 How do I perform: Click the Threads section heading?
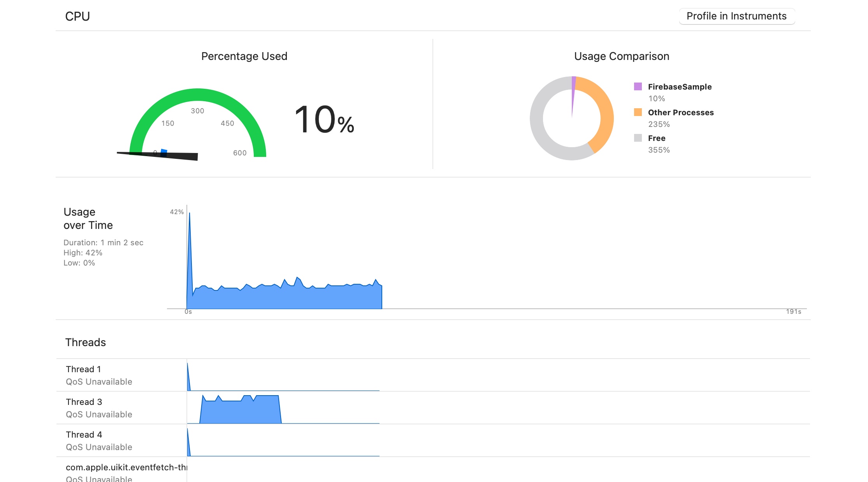86,342
